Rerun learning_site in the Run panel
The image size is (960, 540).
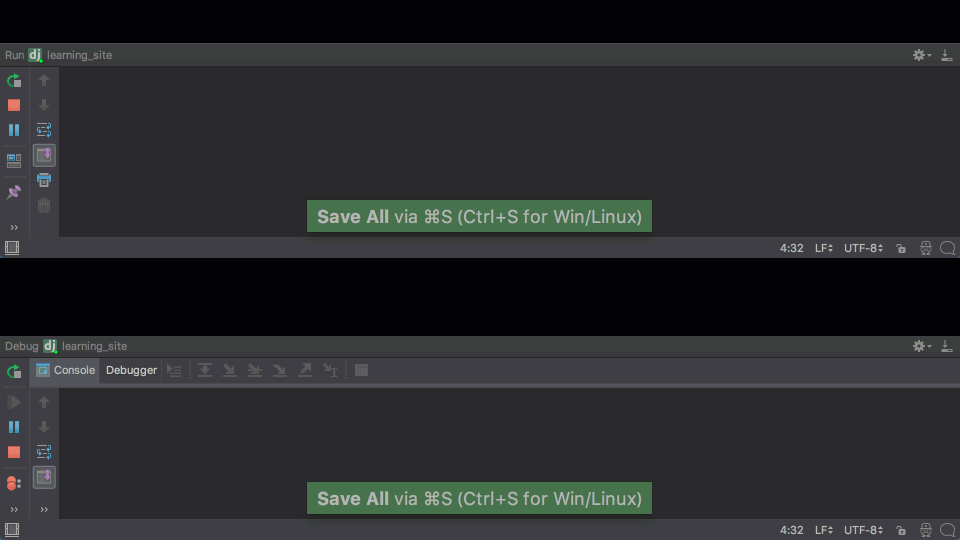coord(13,80)
